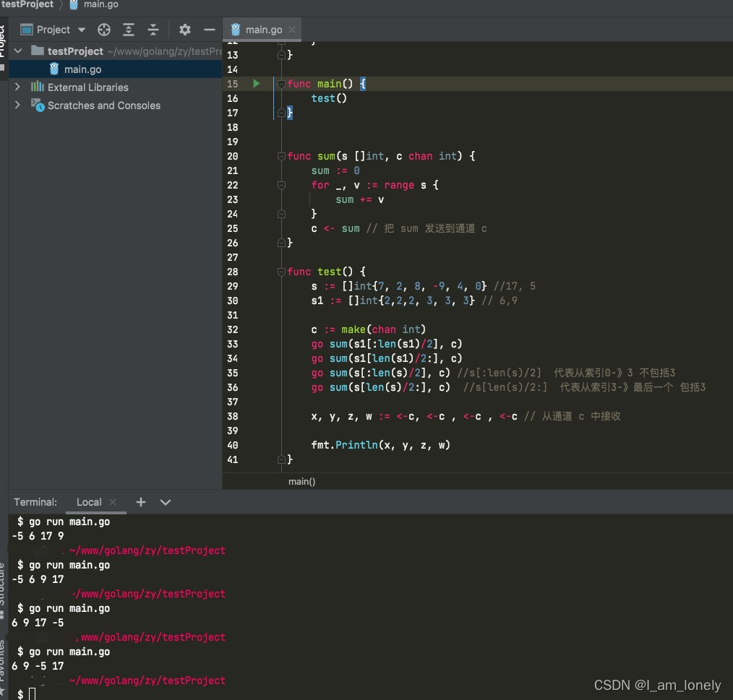Switch to the main.go editor tab
733x700 pixels.
tap(262, 30)
